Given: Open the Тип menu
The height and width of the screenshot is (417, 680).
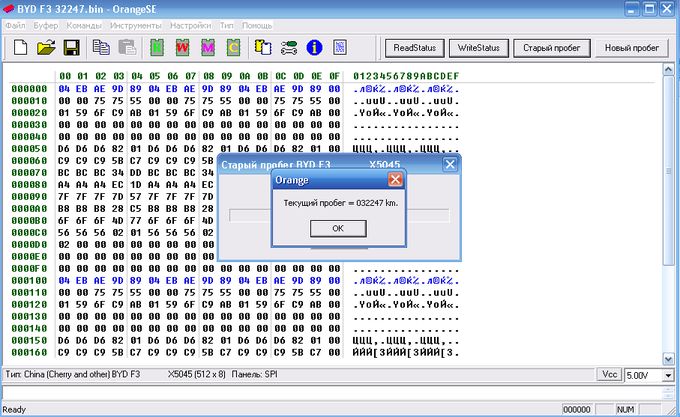Looking at the screenshot, I should [x=226, y=26].
